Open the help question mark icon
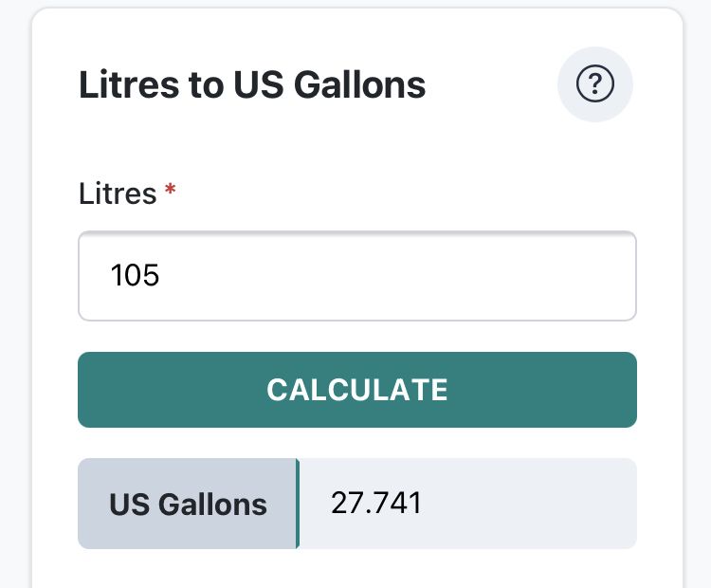The width and height of the screenshot is (711, 588). [594, 85]
